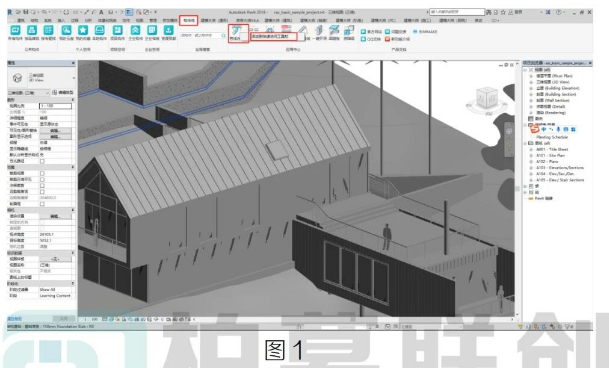
Task: Click the 本地构件 icon in 个人空间 ribbon group
Action: click(x=99, y=30)
